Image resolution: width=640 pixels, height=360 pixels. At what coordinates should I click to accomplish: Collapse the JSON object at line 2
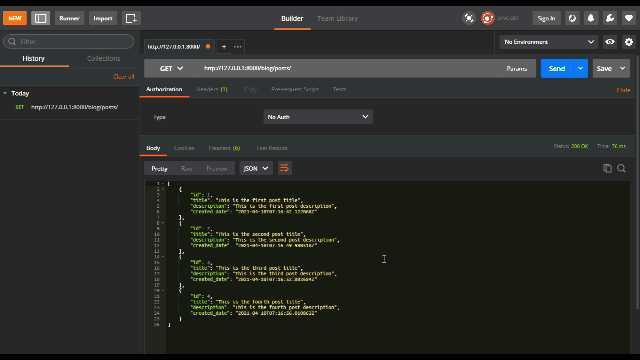[162, 189]
